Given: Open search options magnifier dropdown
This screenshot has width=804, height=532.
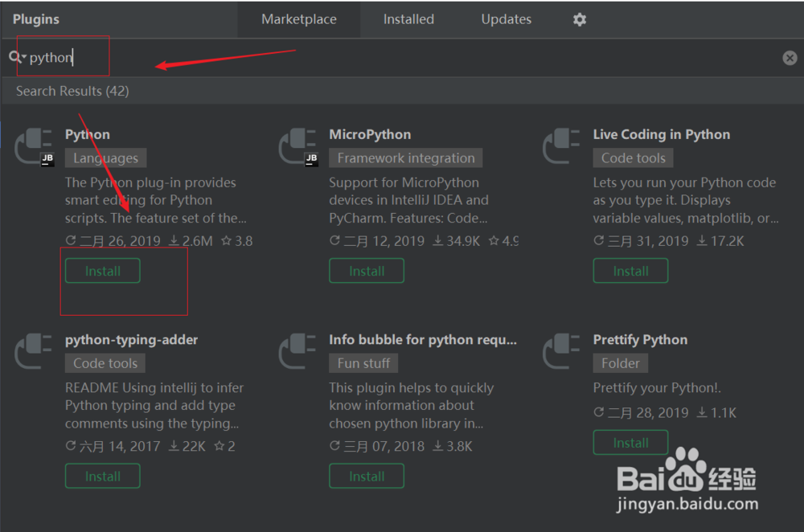Looking at the screenshot, I should 18,57.
